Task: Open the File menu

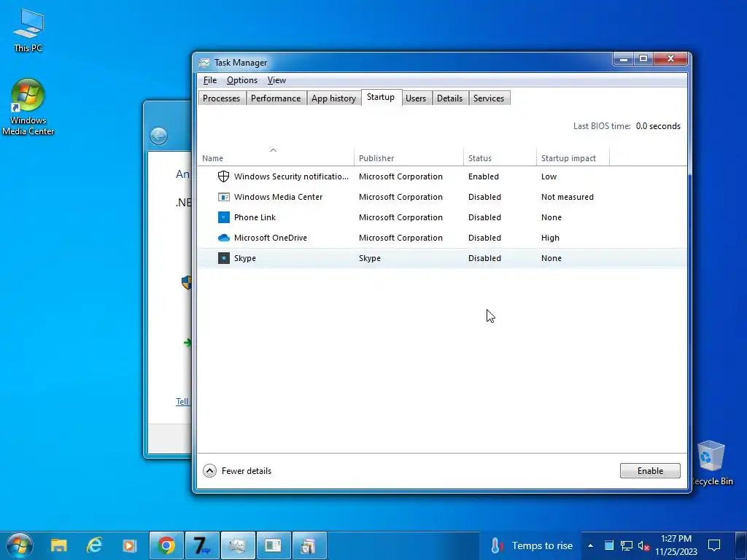Action: coord(209,80)
